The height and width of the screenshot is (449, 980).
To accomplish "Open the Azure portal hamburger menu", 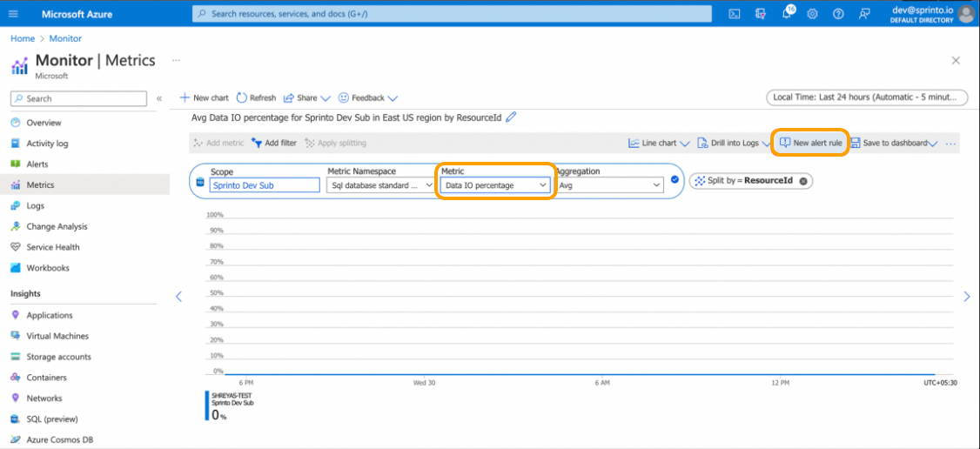I will (x=14, y=14).
